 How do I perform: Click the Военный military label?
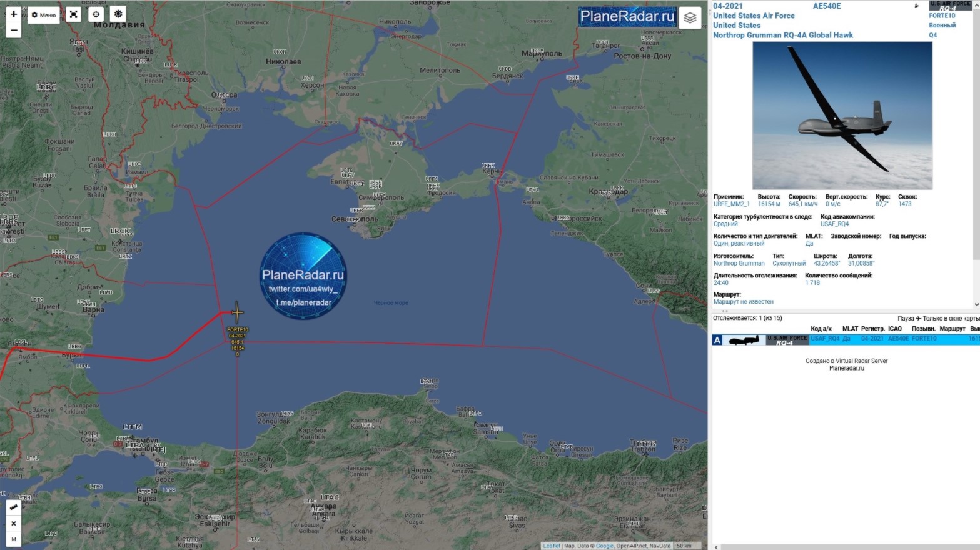tap(942, 26)
